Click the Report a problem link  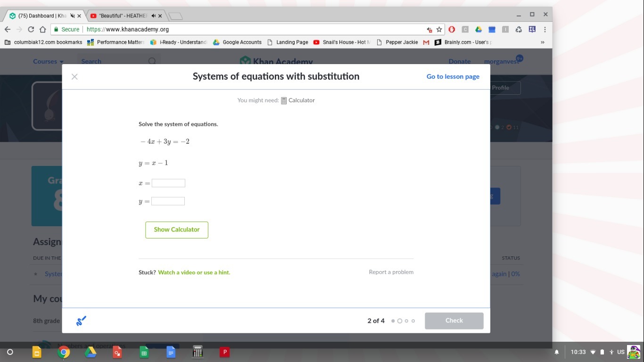[x=391, y=272]
